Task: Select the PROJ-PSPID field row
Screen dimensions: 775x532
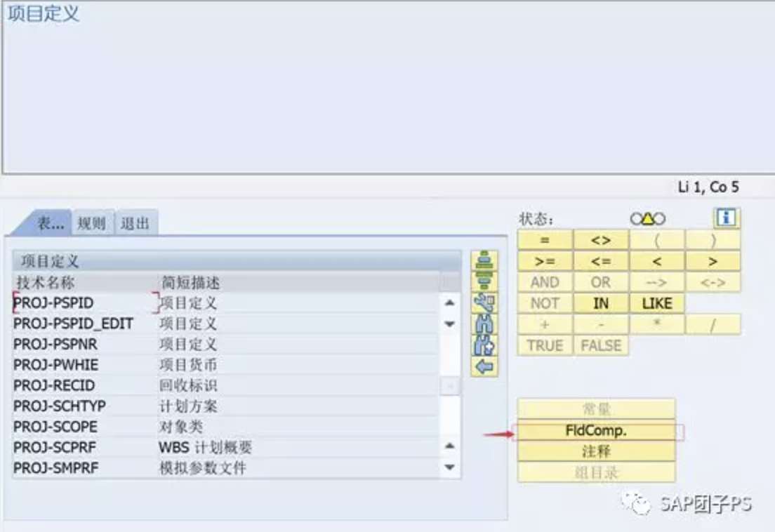Action: (x=225, y=302)
